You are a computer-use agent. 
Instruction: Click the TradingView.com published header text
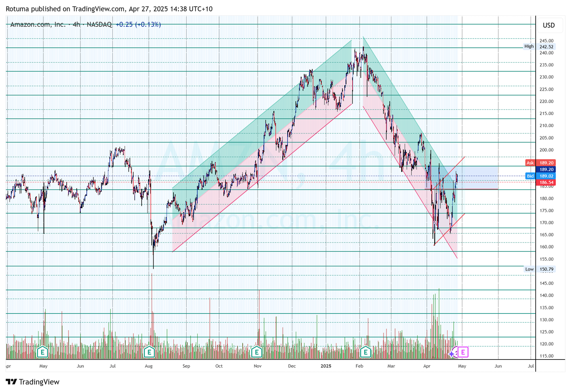tap(109, 9)
